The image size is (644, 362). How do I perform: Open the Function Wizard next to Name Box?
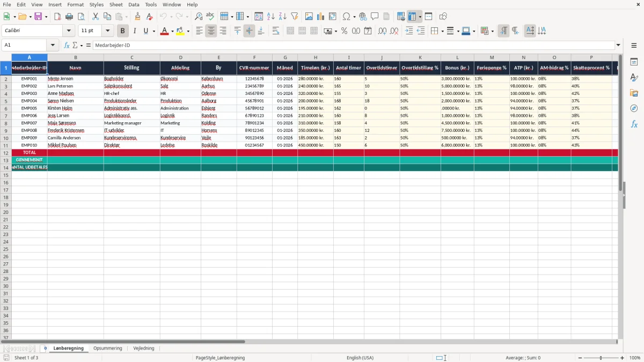point(67,46)
